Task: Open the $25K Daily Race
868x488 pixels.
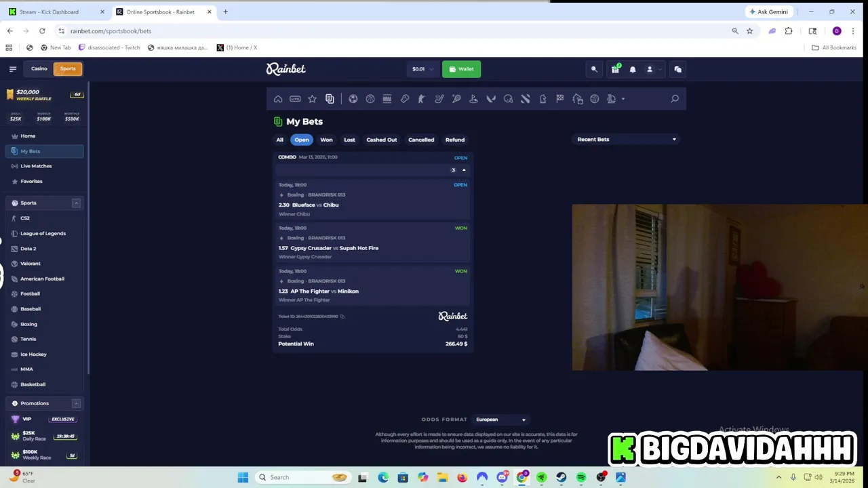Action: click(45, 436)
